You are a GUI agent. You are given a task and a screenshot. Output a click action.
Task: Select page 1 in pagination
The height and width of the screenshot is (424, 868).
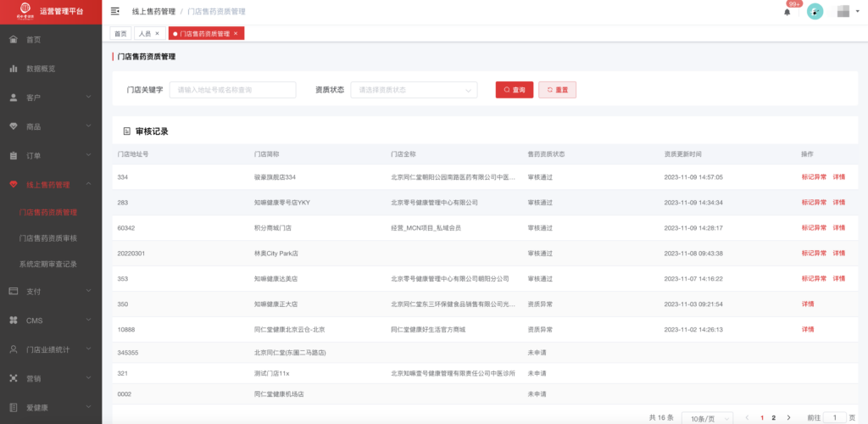coord(762,418)
